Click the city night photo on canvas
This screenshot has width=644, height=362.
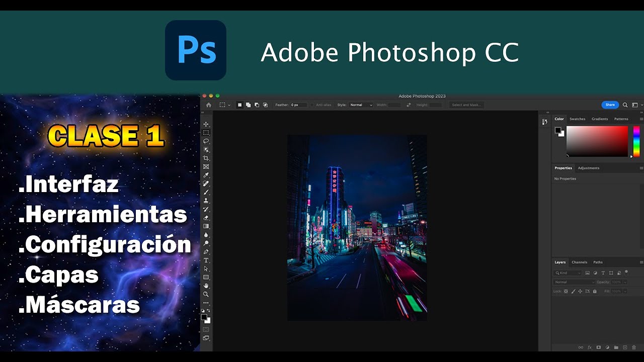pyautogui.click(x=357, y=227)
